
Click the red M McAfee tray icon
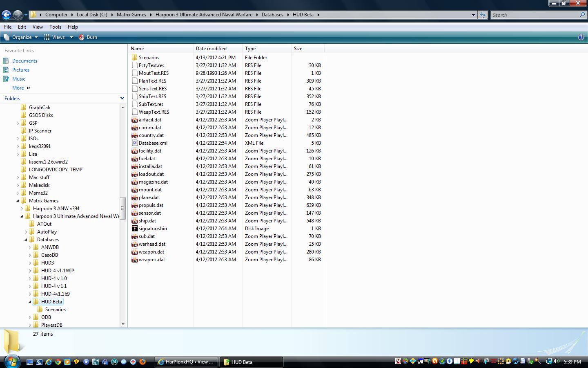[x=398, y=361]
